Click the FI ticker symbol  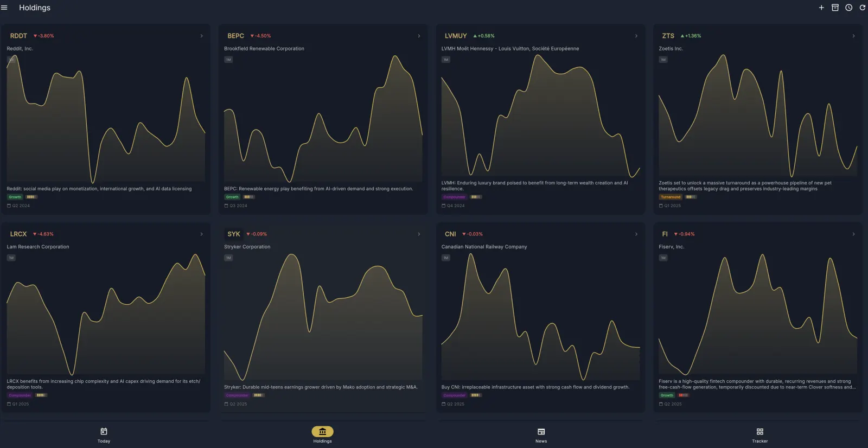pos(665,234)
